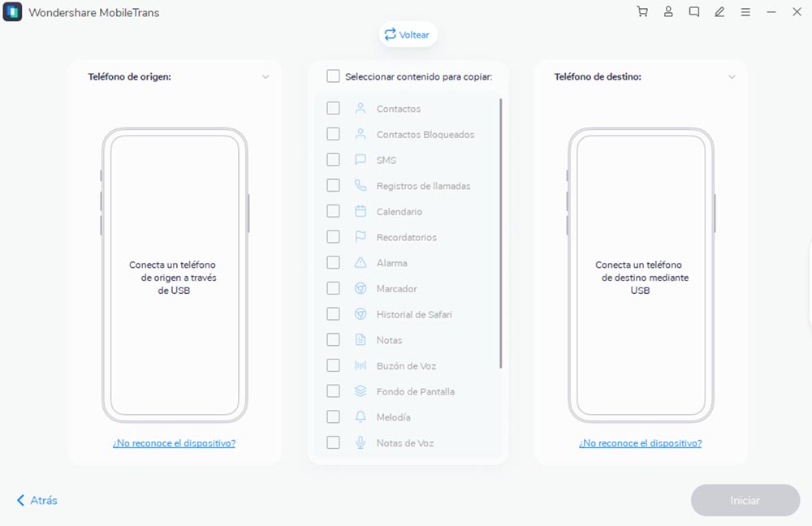The image size is (812, 526).
Task: Open origin phone ¿No reconoce el dispositivo? link
Action: coord(174,443)
